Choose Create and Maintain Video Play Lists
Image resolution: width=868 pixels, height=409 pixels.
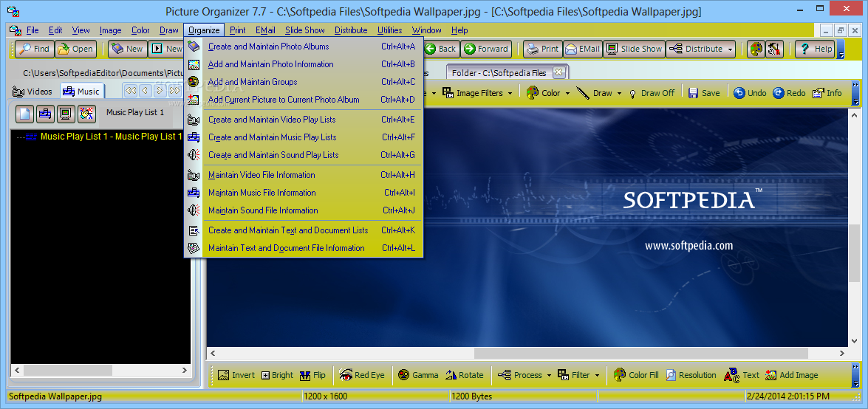click(304, 120)
